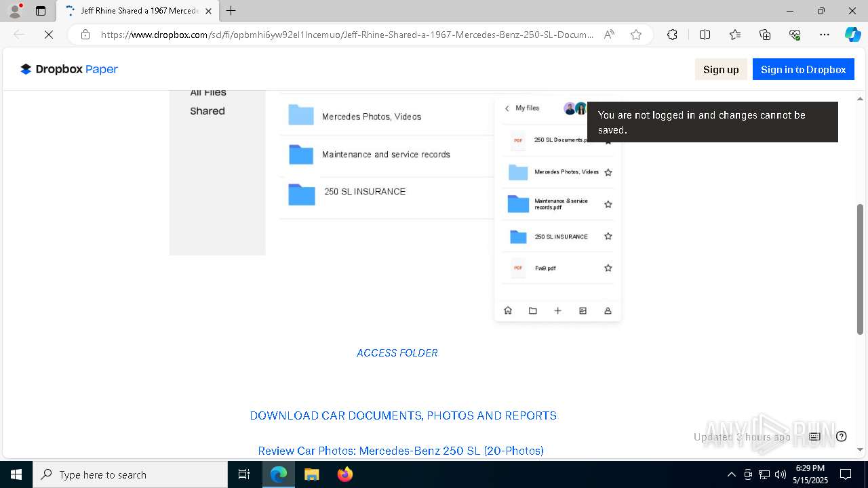Open the notification center icon
Image resolution: width=868 pixels, height=488 pixels.
click(846, 474)
